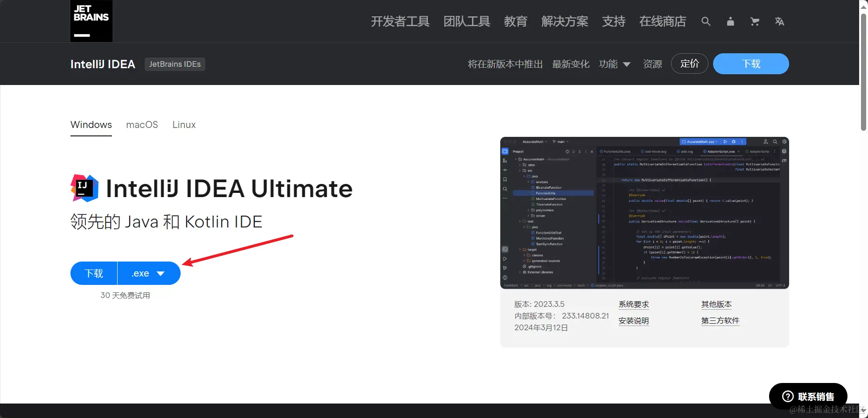The image size is (868, 418).
Task: Click the IDE preview screenshot
Action: tap(644, 213)
